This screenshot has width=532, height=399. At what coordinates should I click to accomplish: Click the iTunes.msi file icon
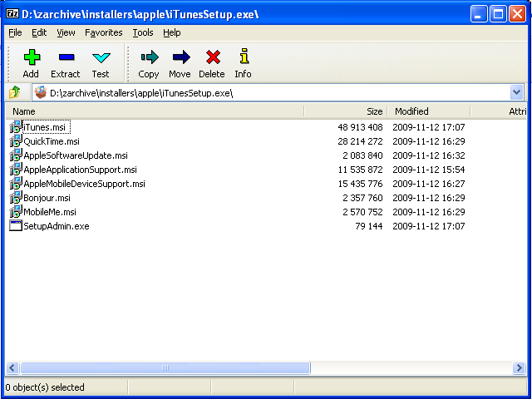point(16,127)
